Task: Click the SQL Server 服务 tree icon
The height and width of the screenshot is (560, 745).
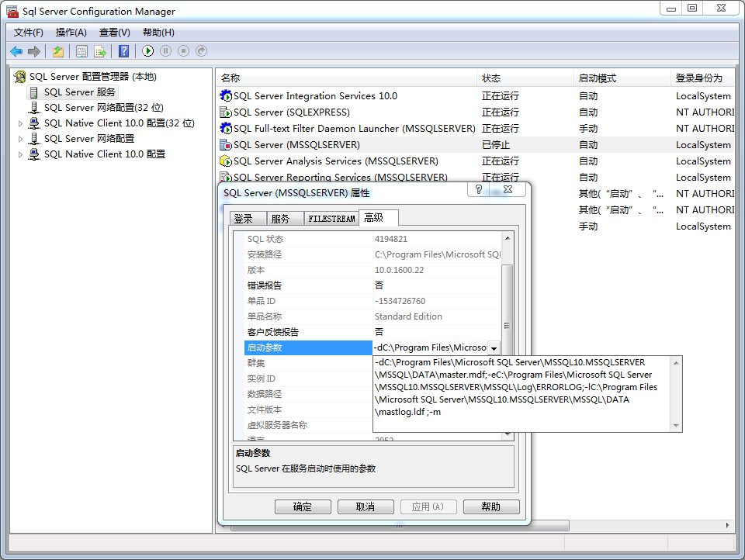Action: pyautogui.click(x=33, y=92)
